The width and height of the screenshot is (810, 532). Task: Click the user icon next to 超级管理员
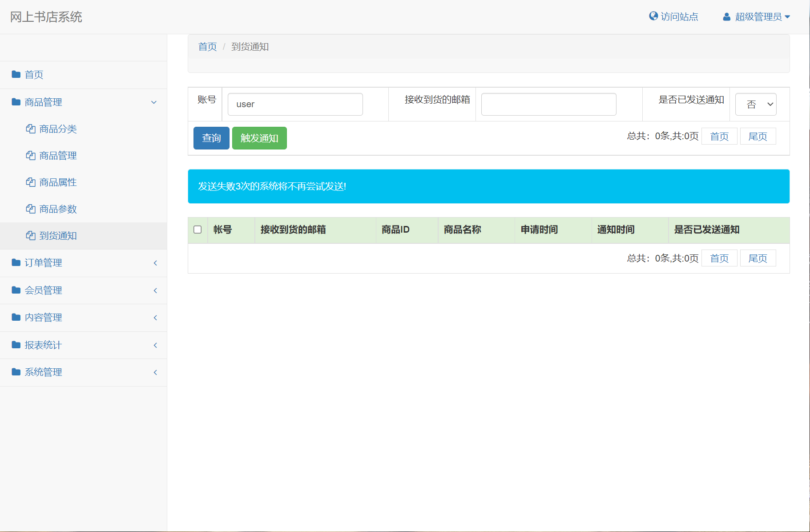click(726, 16)
